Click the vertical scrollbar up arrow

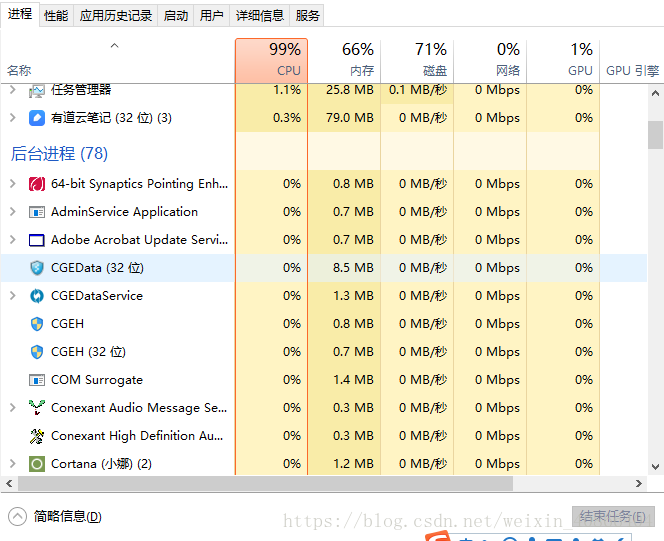tap(655, 93)
